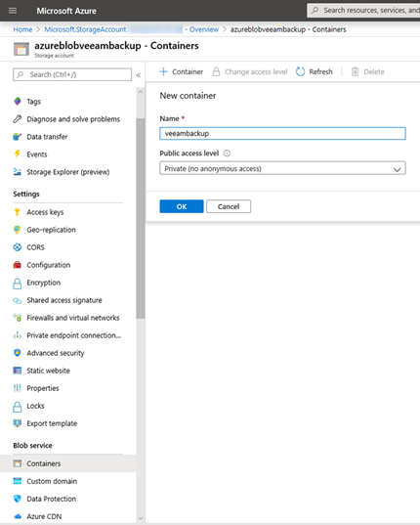Click the Microsoft Azure logo text
This screenshot has width=420, height=525.
[x=66, y=11]
